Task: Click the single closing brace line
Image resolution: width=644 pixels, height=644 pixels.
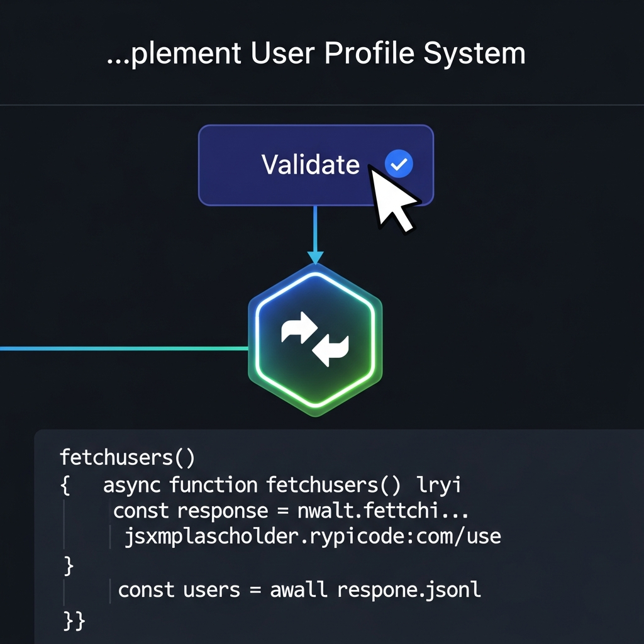Action: click(x=69, y=565)
